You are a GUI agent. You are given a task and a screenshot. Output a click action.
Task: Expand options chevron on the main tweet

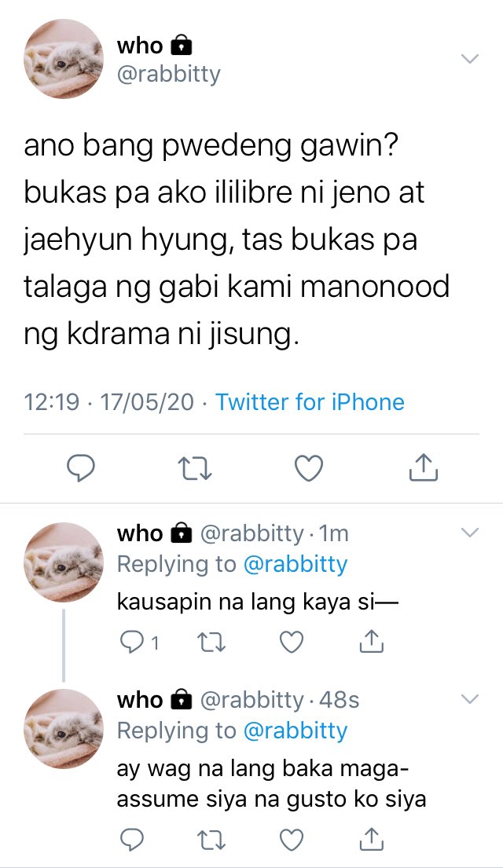(x=470, y=59)
